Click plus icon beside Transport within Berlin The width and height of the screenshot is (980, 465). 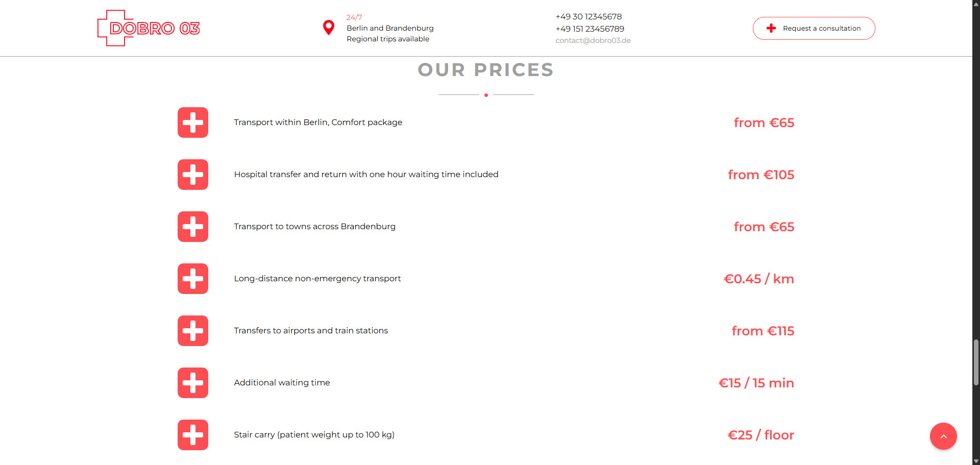point(193,123)
